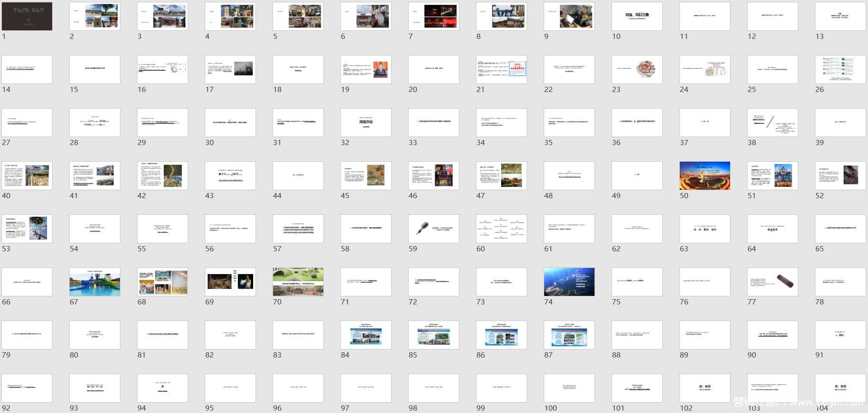Select slide 68 photo collage thumbnail
The image size is (868, 413).
click(x=163, y=282)
